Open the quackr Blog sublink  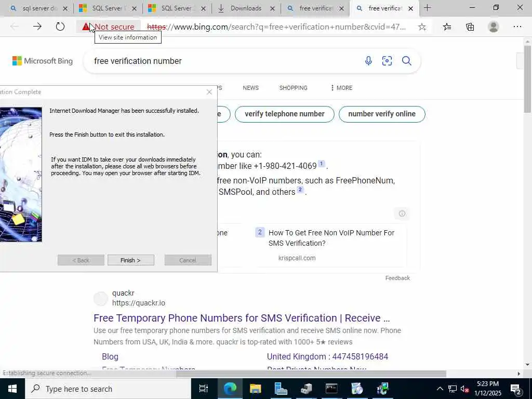110,356
